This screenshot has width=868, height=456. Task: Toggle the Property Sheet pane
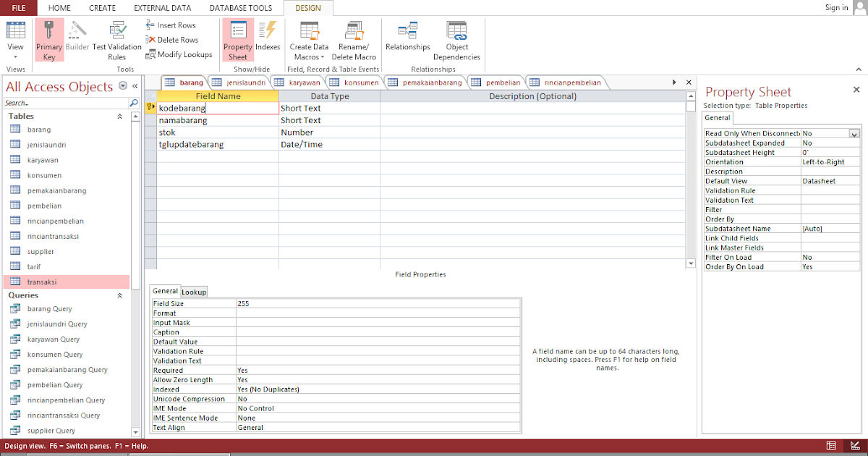[x=238, y=41]
